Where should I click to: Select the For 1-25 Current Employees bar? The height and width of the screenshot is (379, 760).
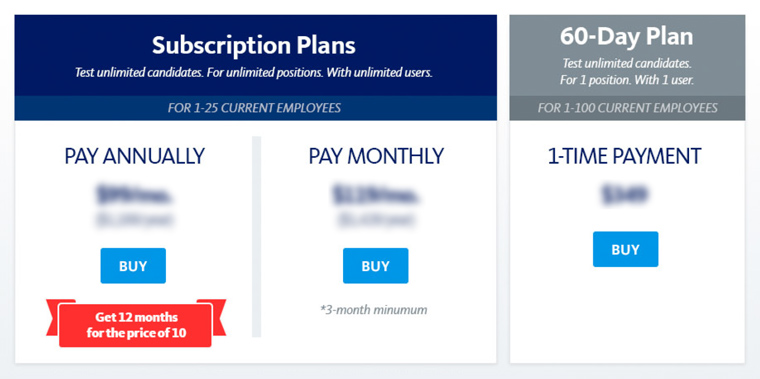click(255, 108)
